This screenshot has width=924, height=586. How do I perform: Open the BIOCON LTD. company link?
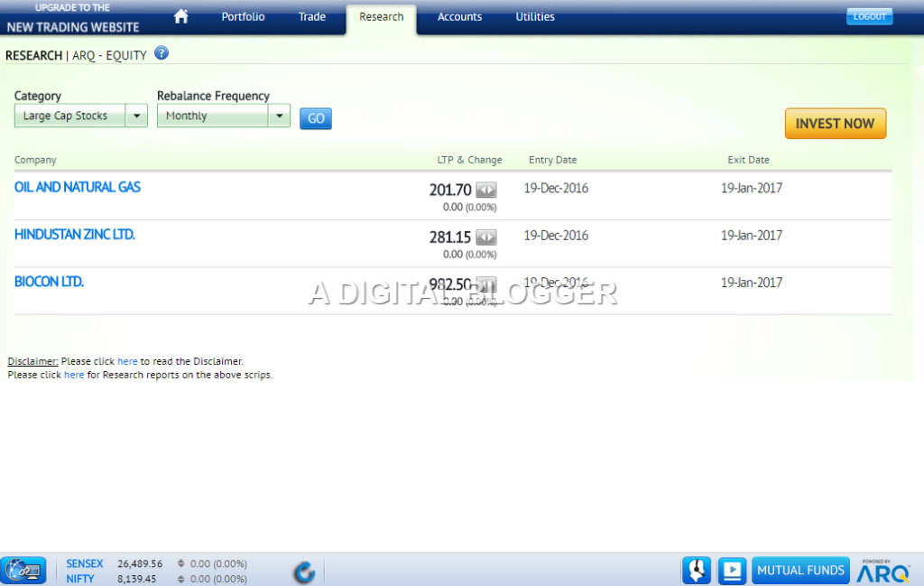(50, 282)
